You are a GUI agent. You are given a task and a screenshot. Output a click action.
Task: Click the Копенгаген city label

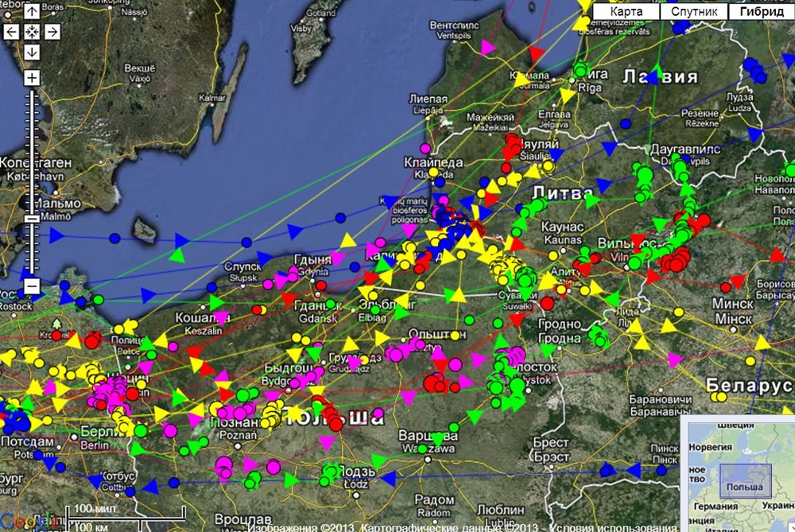[36, 163]
